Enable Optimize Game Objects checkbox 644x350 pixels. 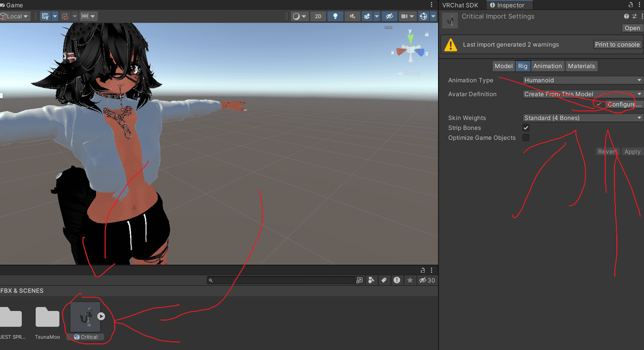pos(526,137)
